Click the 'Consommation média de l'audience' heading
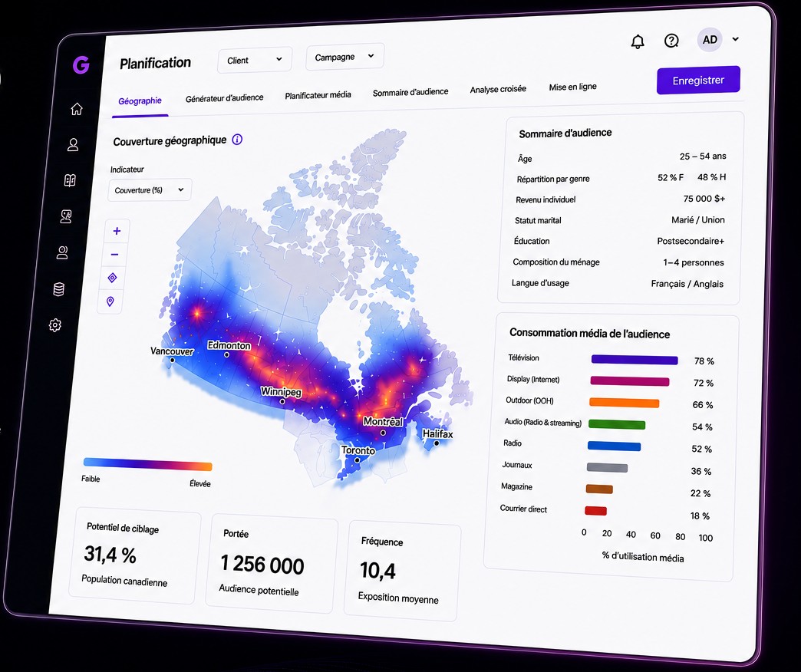The image size is (801, 672). [x=589, y=334]
